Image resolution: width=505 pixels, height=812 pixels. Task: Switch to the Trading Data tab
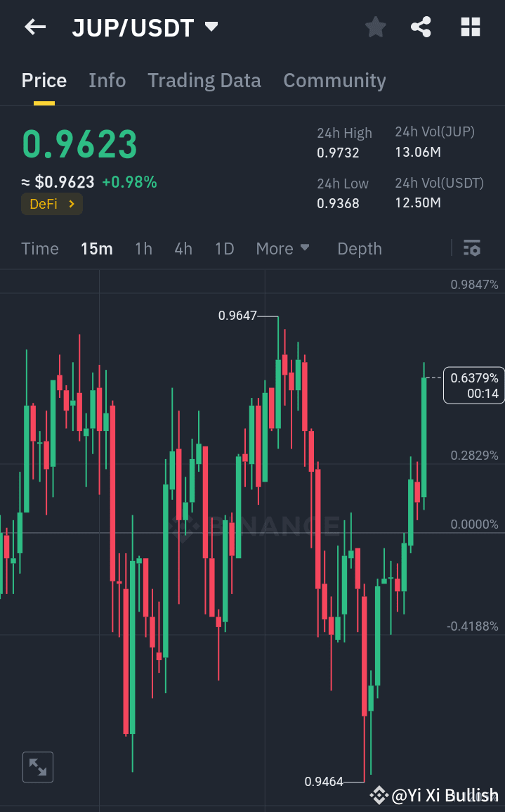click(x=204, y=80)
